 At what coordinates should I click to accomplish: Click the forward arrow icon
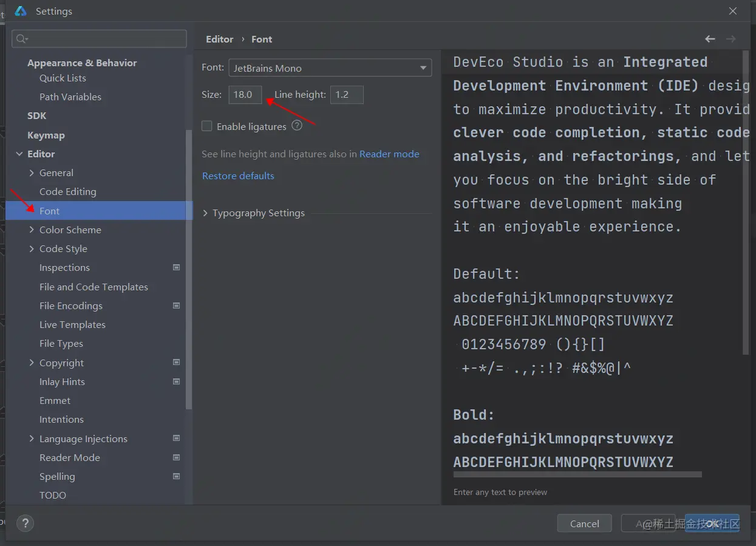731,39
